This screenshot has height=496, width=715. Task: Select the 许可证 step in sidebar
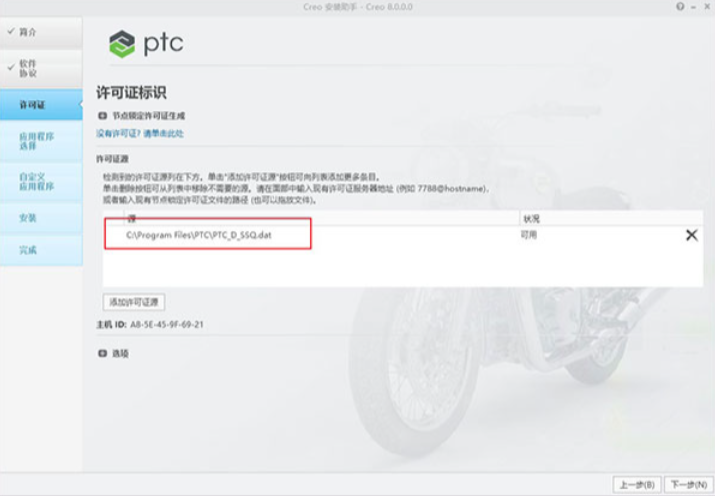coord(41,105)
